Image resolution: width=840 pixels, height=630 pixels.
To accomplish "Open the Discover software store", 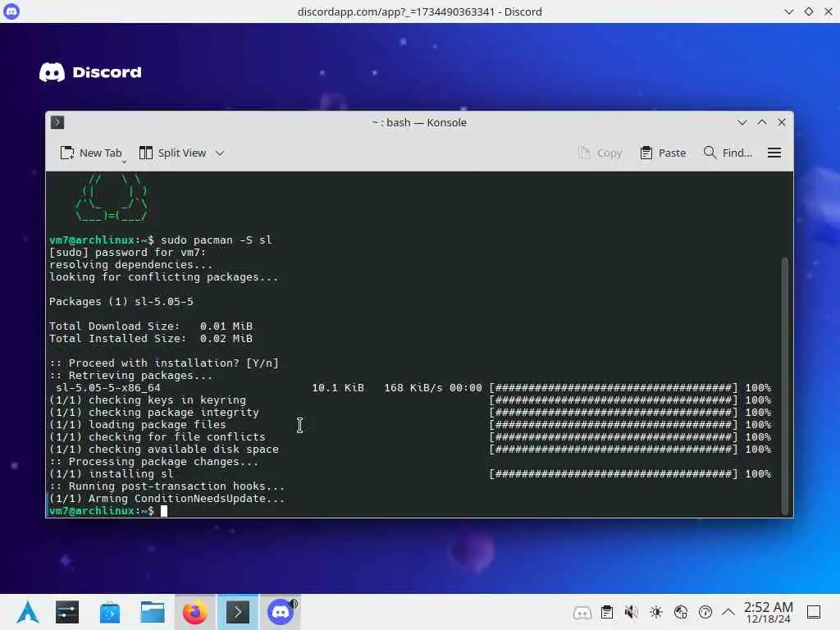I will click(x=110, y=612).
